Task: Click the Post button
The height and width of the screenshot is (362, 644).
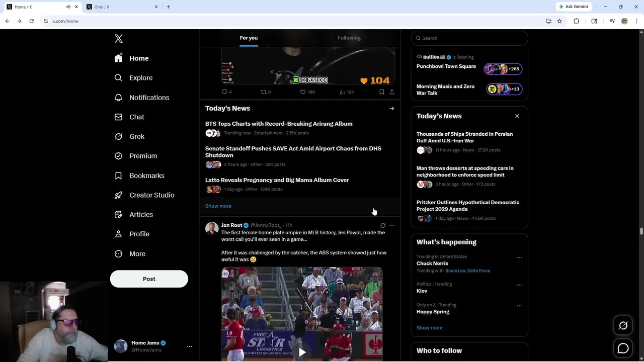Action: (149, 279)
